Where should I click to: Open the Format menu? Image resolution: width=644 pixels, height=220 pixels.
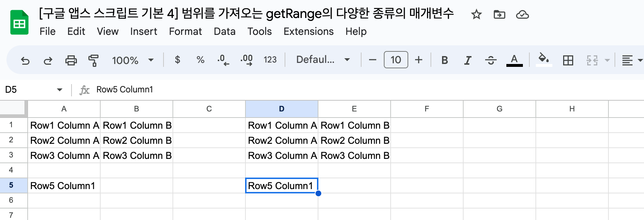[185, 32]
